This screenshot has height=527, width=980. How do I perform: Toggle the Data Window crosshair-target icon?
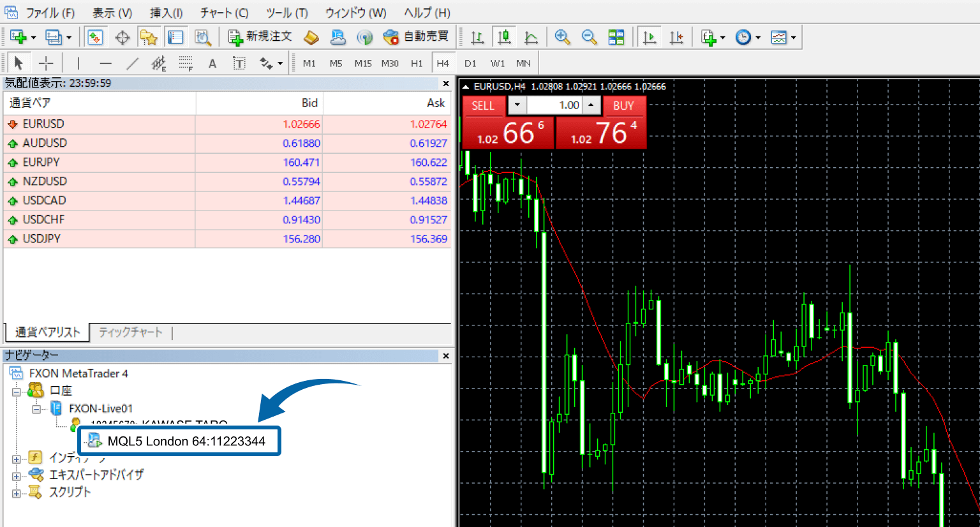click(122, 38)
